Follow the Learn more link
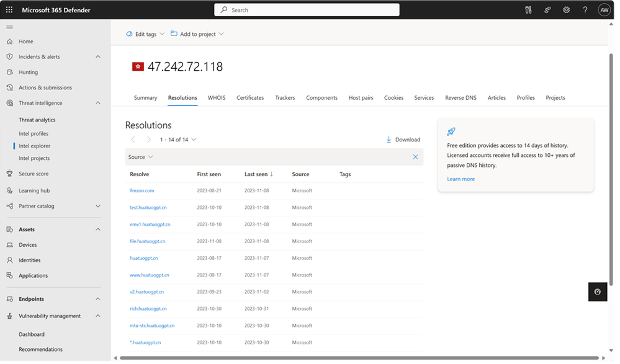The height and width of the screenshot is (364, 620). (x=461, y=179)
